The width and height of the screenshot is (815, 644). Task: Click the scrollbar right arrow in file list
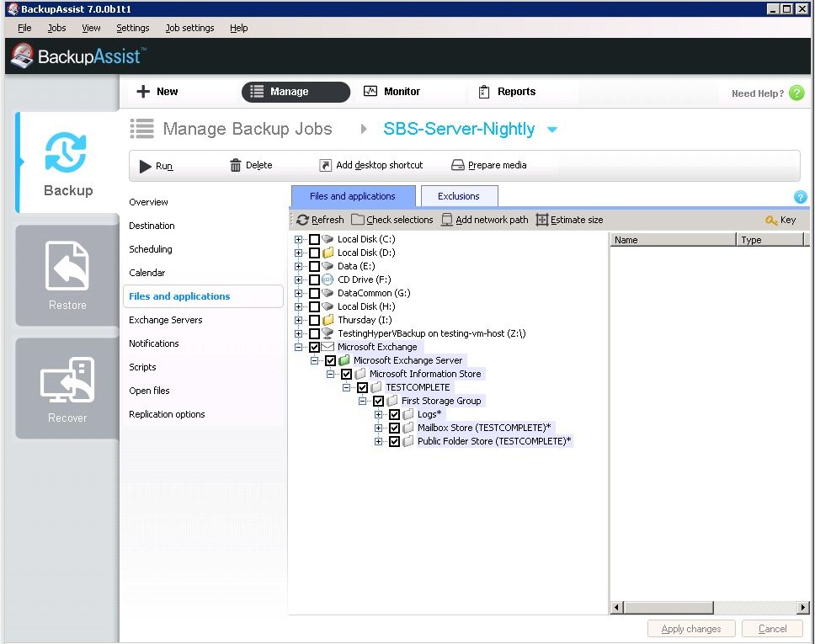tap(803, 607)
